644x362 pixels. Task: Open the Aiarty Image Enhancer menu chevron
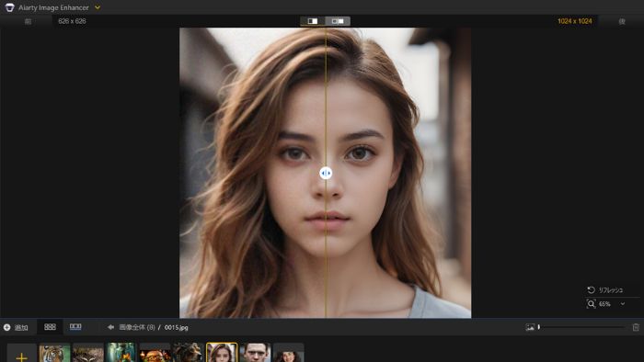pyautogui.click(x=98, y=7)
